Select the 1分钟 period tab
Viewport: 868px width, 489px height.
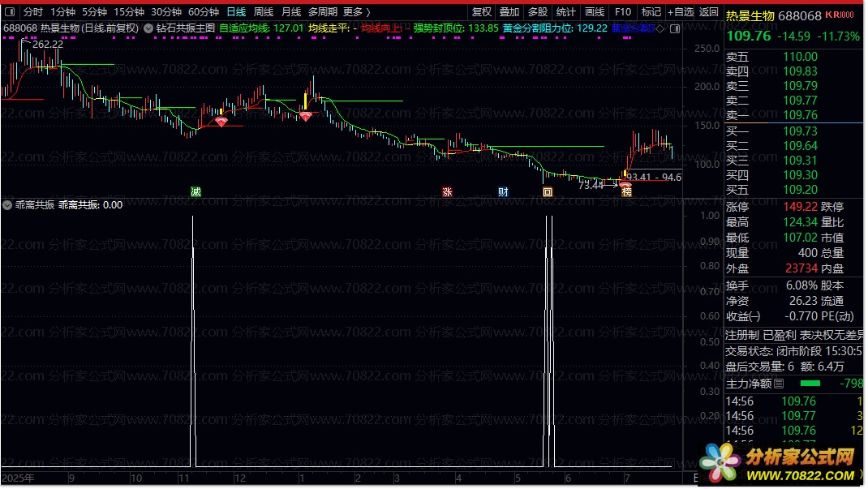62,11
